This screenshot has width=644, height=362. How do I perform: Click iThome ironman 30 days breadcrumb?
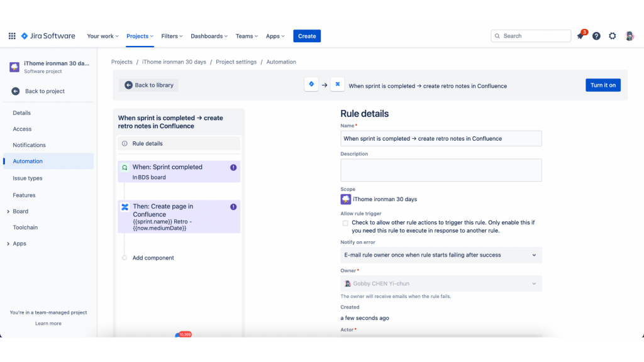(174, 62)
